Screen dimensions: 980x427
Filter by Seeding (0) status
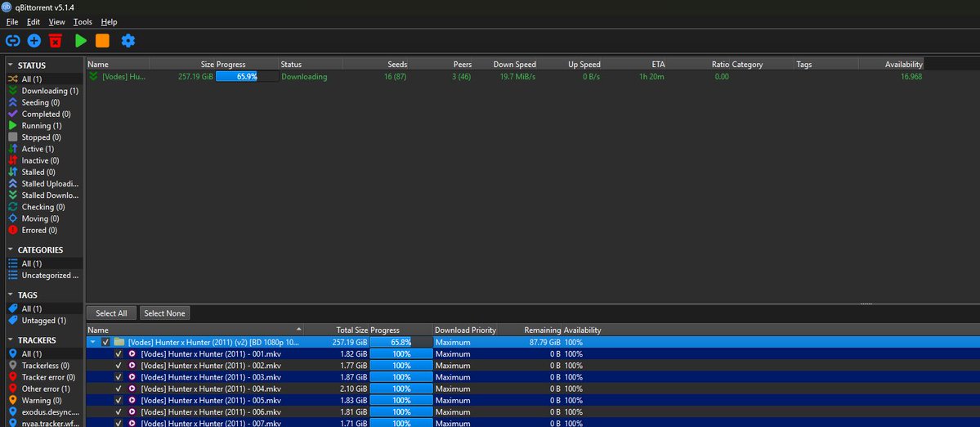pos(43,102)
